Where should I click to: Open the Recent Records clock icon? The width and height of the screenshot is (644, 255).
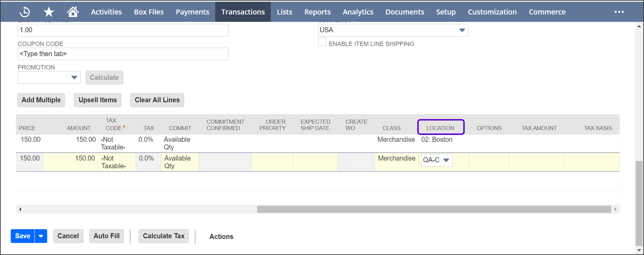[25, 12]
